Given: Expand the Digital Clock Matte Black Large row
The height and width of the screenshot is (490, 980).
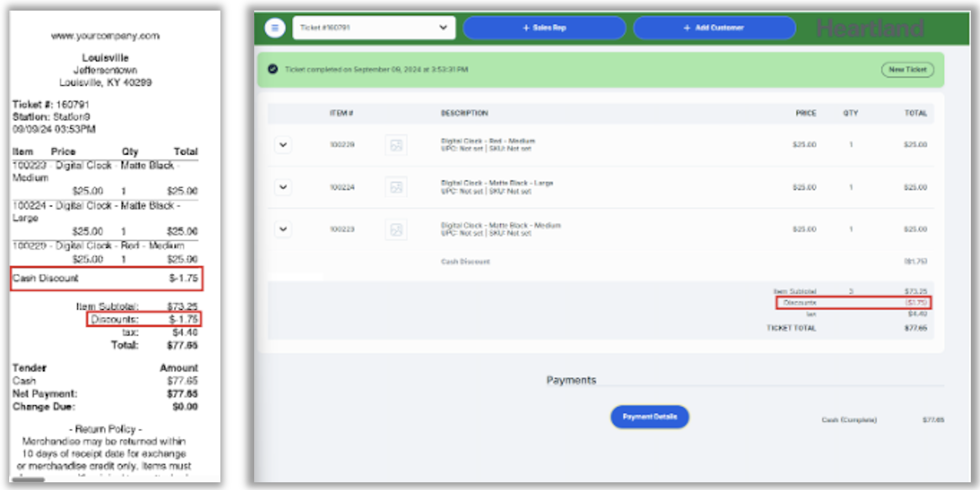Looking at the screenshot, I should click(283, 187).
